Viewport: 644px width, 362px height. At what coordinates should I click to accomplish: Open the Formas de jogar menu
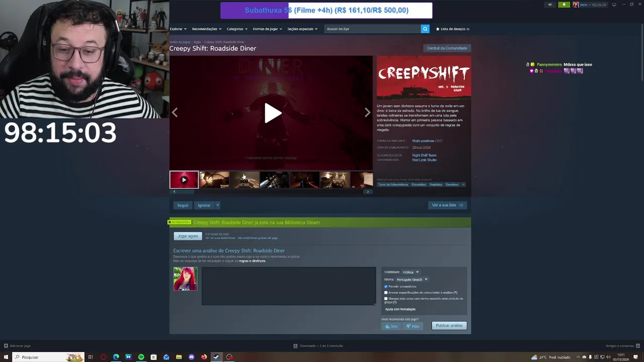(267, 29)
